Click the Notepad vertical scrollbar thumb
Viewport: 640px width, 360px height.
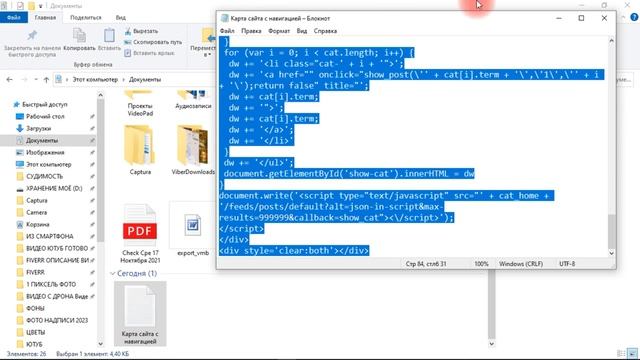click(611, 230)
